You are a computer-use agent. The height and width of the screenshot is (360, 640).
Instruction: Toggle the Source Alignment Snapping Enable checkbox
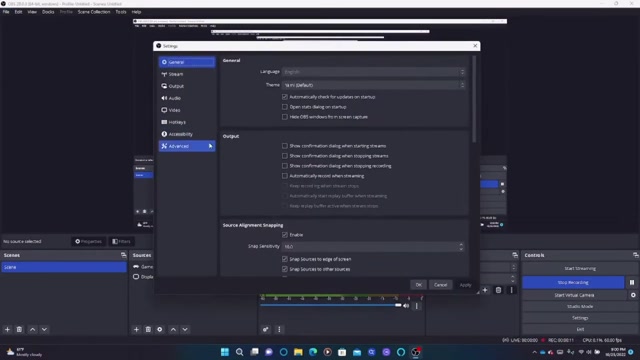tap(284, 235)
